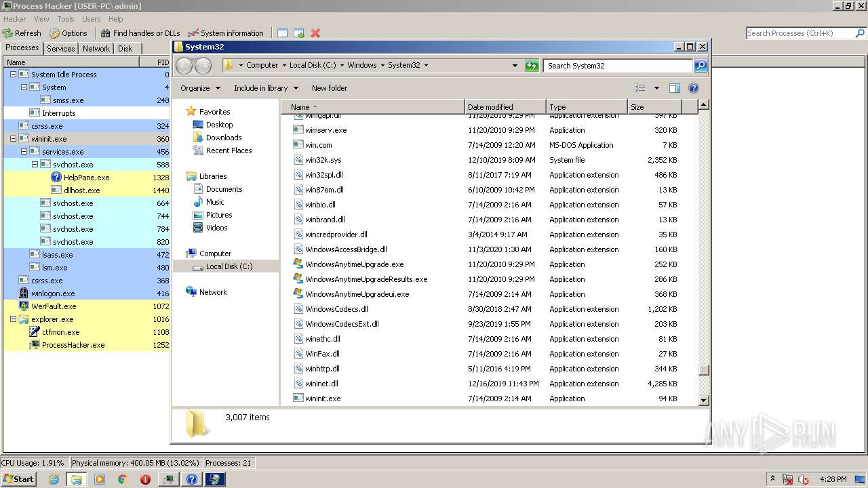Screen dimensions: 868x488
Task: Open Downloads in Favorites
Action: 224,138
